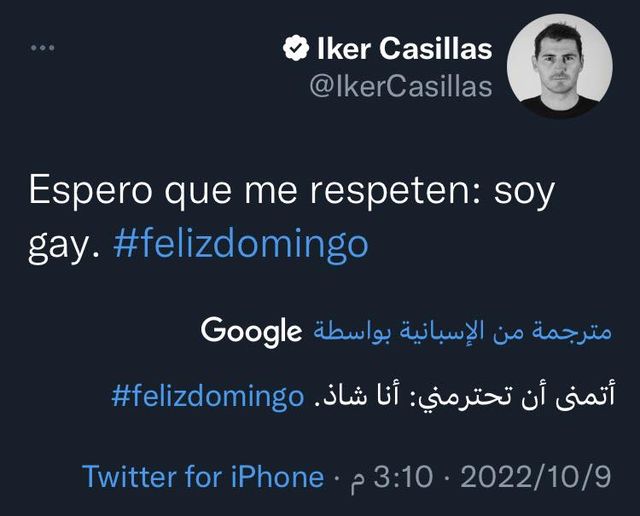Screen dimensions: 640x516
Task: Click the Twitter for iPhone source link
Action: point(203,476)
